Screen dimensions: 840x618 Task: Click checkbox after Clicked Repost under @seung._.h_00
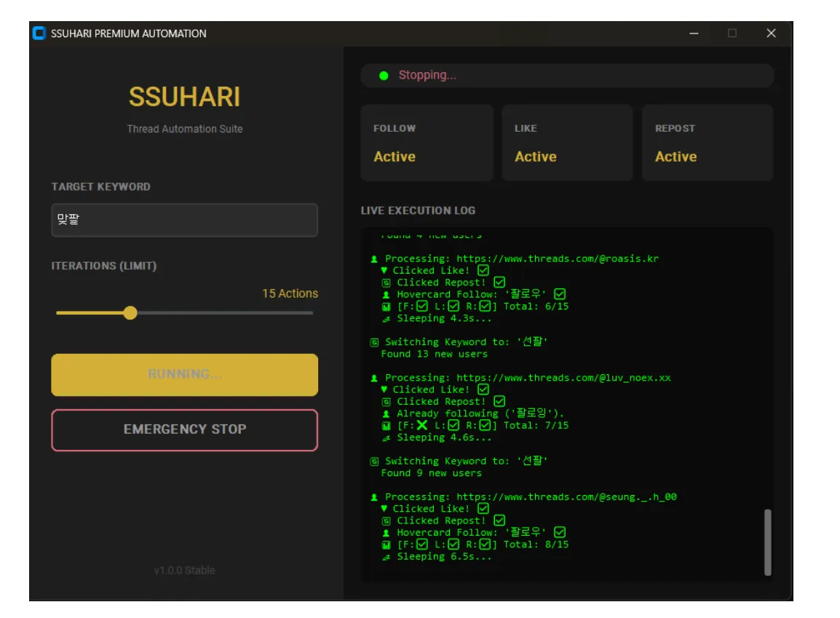pyautogui.click(x=499, y=520)
